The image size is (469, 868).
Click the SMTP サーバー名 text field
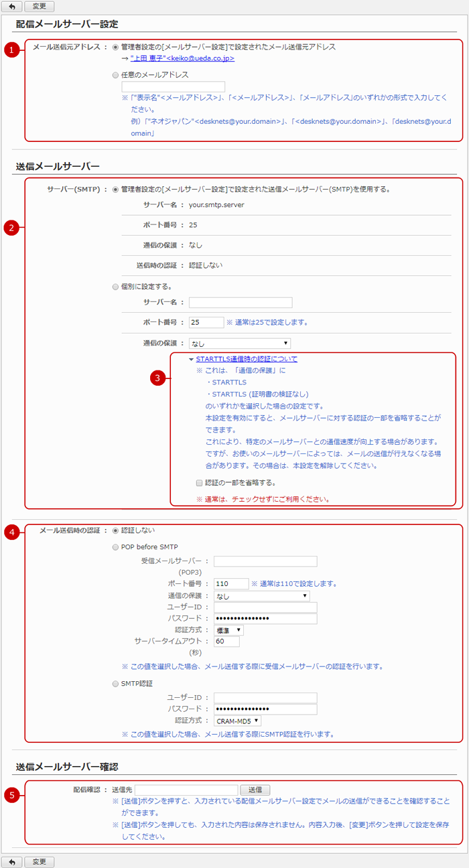click(x=241, y=303)
